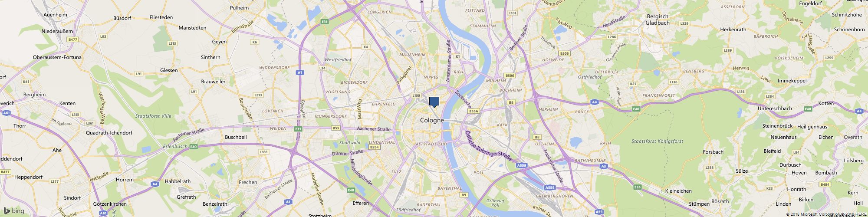This screenshot has height=217, width=868.
Task: Select the L100 road shield
Action: [416, 95]
